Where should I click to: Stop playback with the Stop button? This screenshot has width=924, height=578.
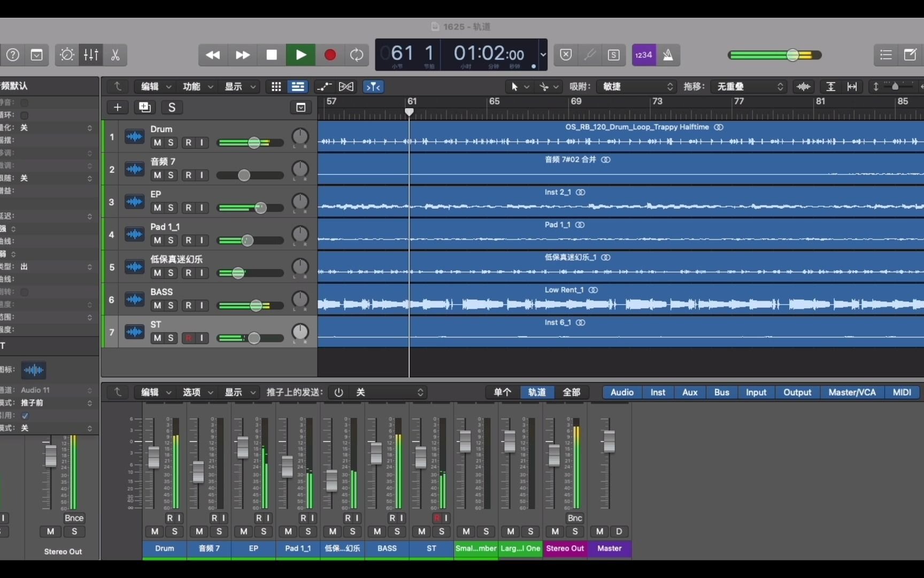click(272, 55)
